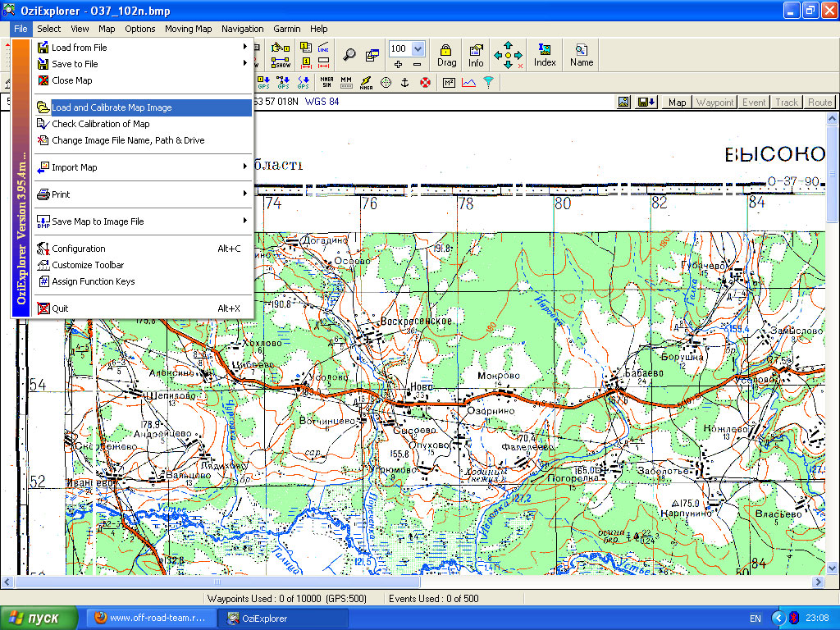
Task: Click the horizontal scrollbar thumb
Action: [217, 582]
